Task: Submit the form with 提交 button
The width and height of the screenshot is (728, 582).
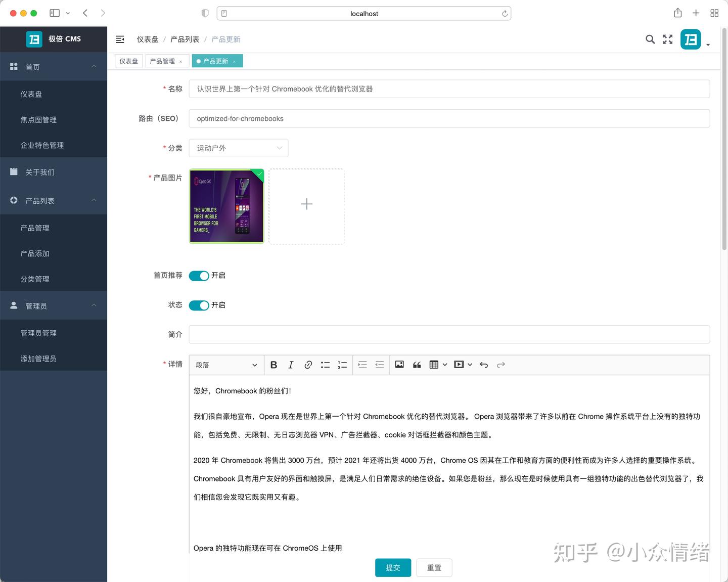Action: click(x=393, y=567)
